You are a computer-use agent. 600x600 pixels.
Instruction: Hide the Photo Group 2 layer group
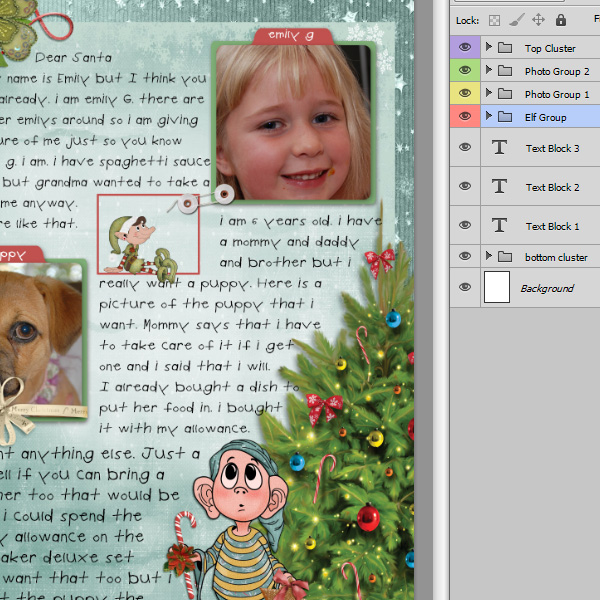pyautogui.click(x=465, y=70)
